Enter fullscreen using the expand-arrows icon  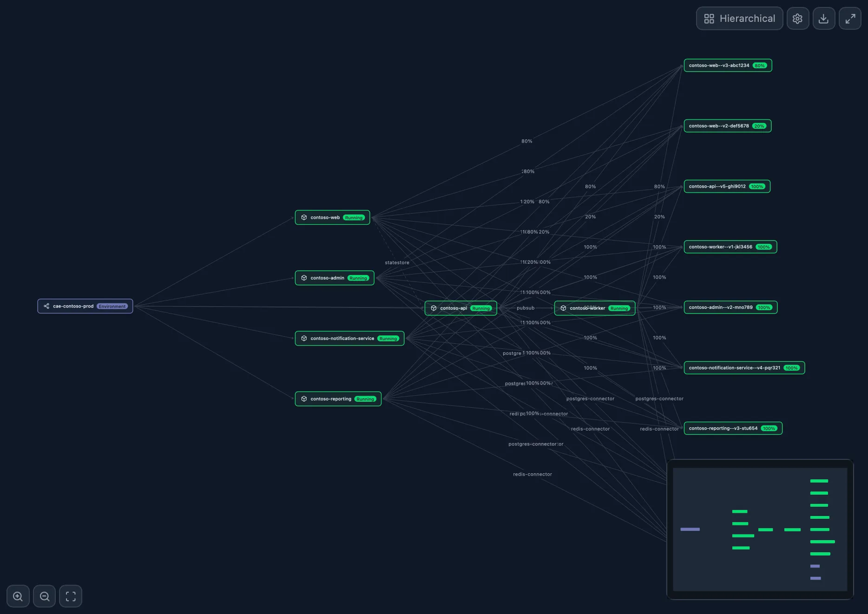point(850,18)
